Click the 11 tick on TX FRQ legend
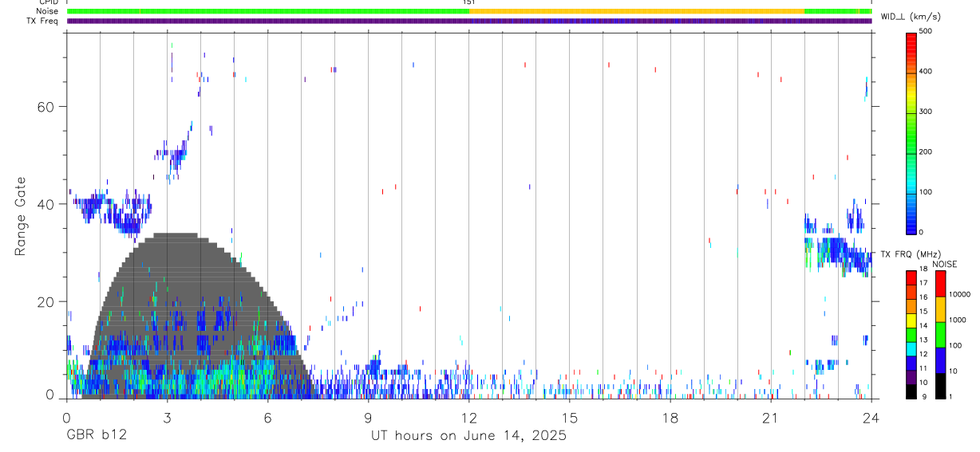 [x=922, y=368]
